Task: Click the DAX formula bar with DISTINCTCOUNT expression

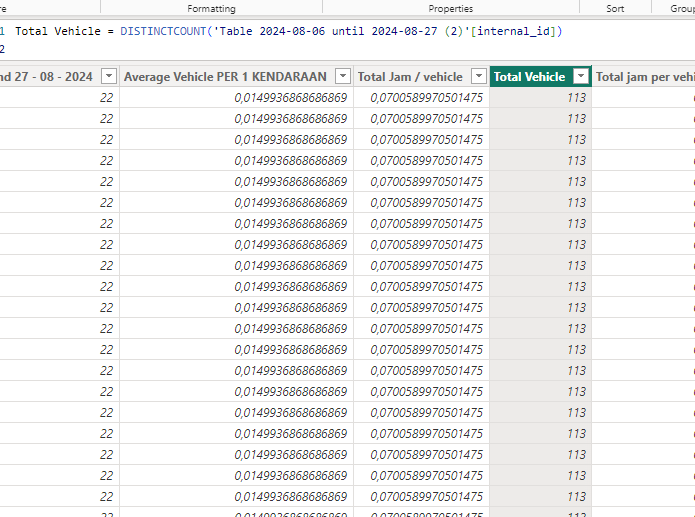Action: (348, 40)
